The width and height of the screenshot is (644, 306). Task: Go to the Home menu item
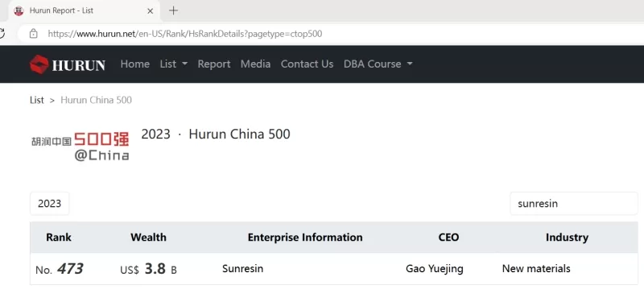click(134, 64)
